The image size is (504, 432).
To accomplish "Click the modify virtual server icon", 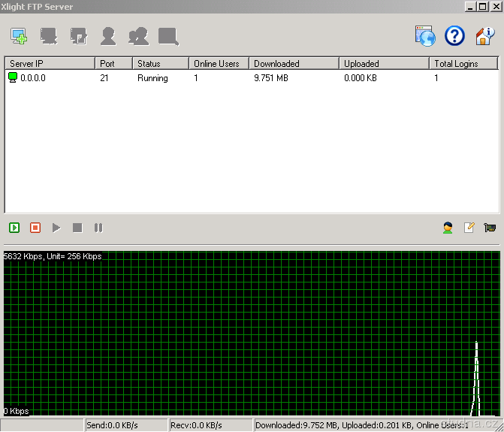I will pos(78,35).
